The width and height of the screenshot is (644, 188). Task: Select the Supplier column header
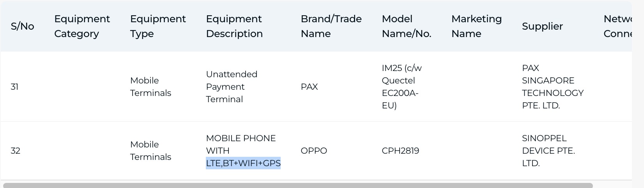pyautogui.click(x=542, y=26)
